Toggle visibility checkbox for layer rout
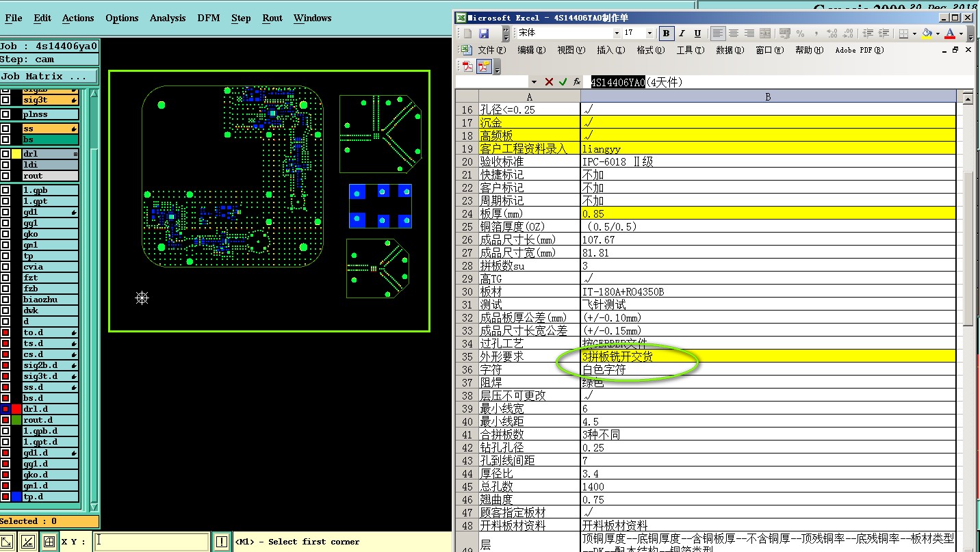980x552 pixels. coord(5,176)
